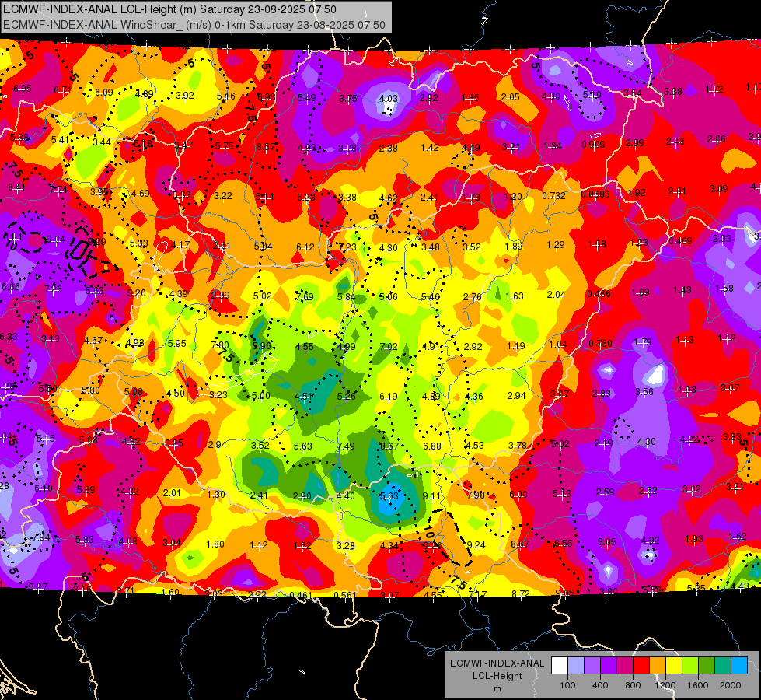The image size is (761, 700).
Task: Click the wind shear value '6.55'
Action: (x=564, y=543)
